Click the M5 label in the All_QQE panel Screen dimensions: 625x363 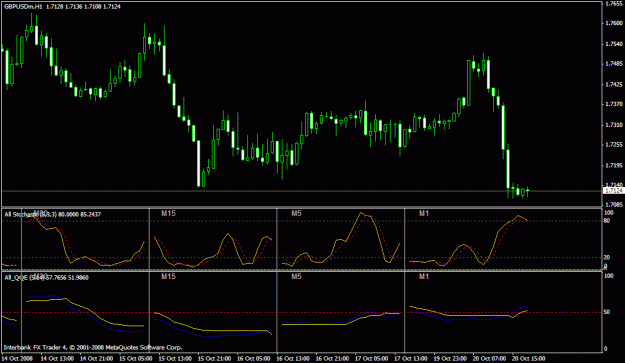coord(296,276)
